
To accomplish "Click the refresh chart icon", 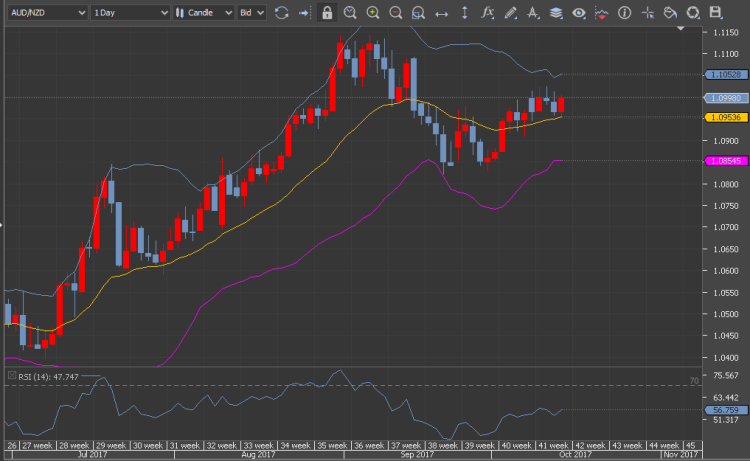I will pyautogui.click(x=282, y=13).
